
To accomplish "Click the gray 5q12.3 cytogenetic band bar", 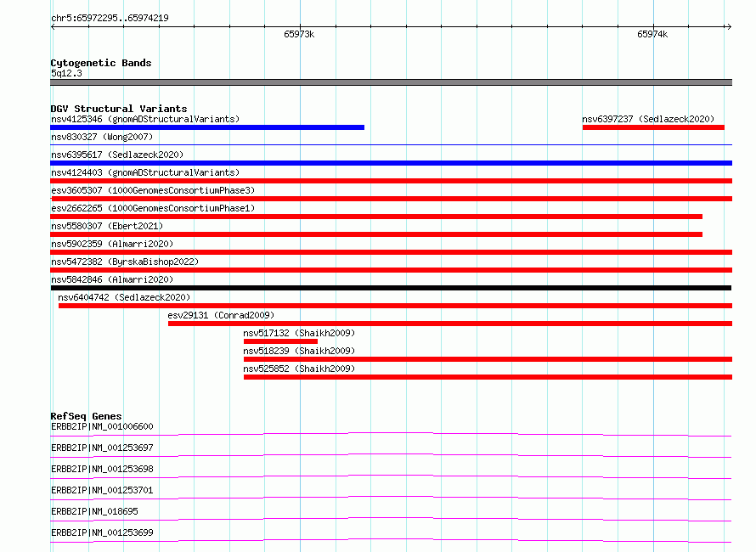I will click(x=391, y=82).
